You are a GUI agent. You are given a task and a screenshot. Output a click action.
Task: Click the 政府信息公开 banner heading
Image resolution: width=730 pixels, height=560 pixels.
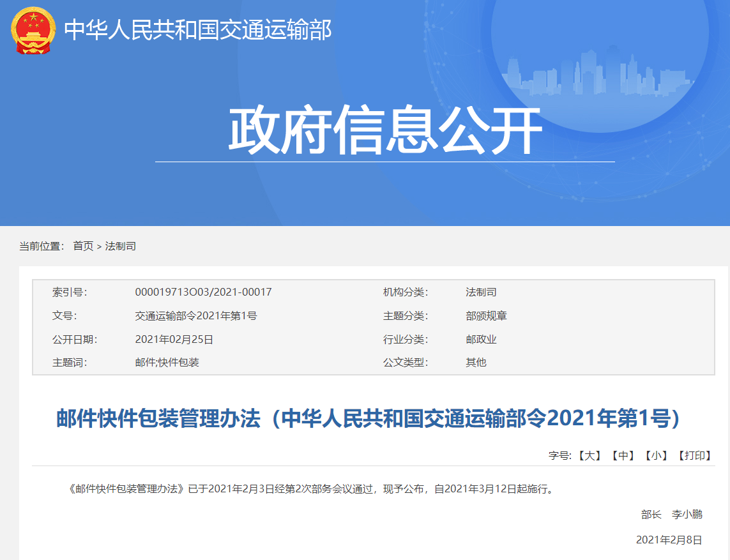[384, 131]
